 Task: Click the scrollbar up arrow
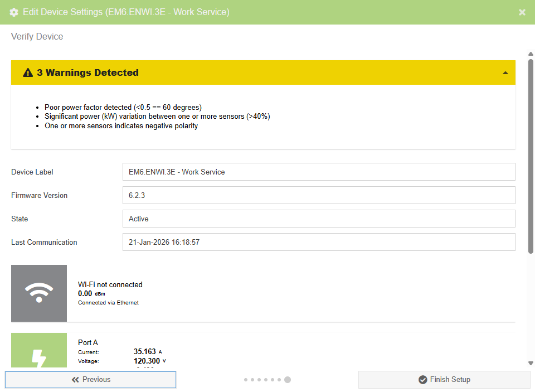[531, 54]
